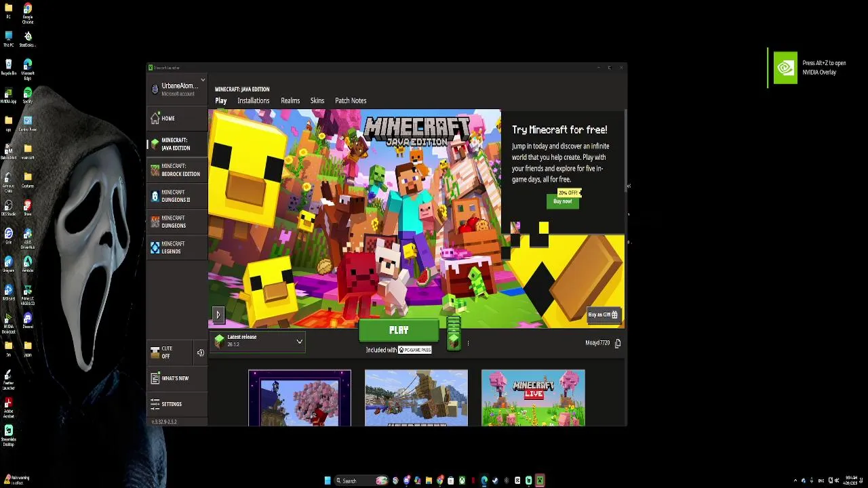Open launcher Settings in sidebar
868x488 pixels.
click(x=177, y=404)
